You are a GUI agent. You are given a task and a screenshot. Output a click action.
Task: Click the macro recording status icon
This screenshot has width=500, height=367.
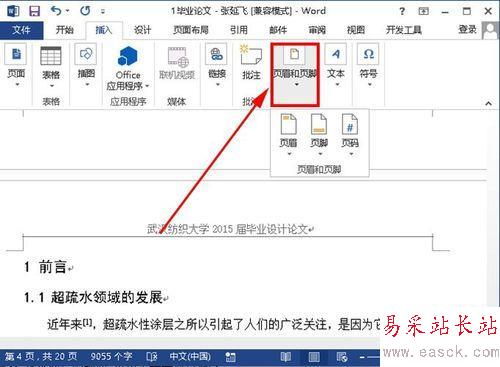point(230,357)
